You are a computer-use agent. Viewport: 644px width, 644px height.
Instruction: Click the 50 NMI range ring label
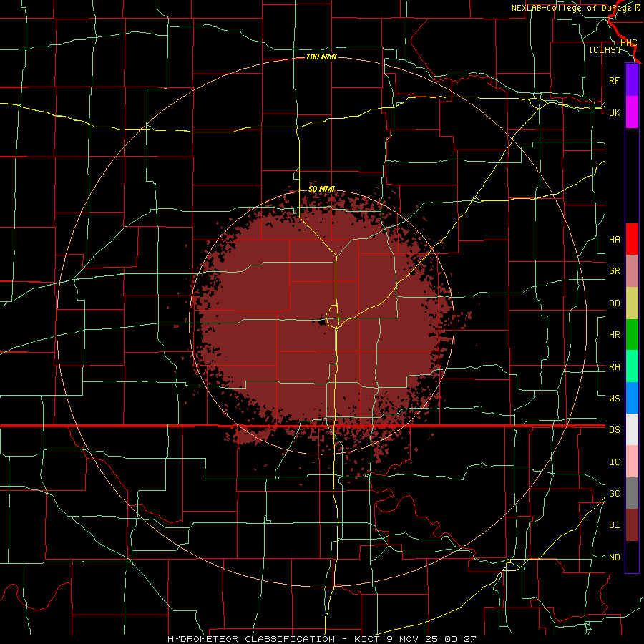click(321, 189)
